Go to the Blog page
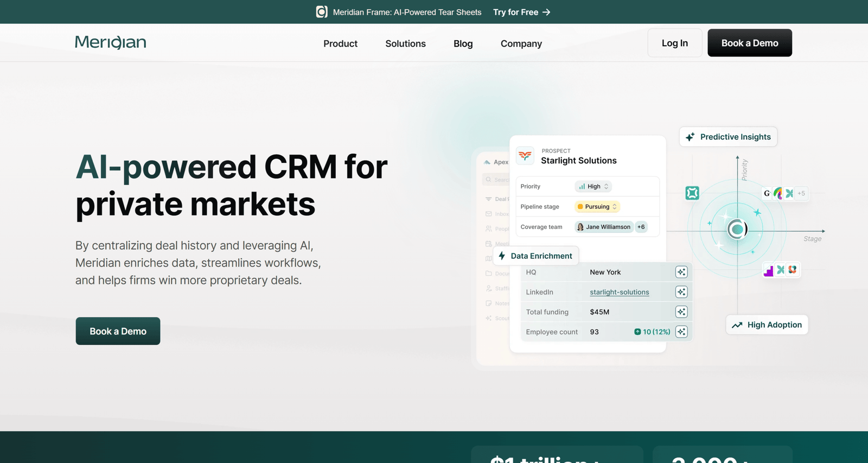868x463 pixels. pos(463,43)
